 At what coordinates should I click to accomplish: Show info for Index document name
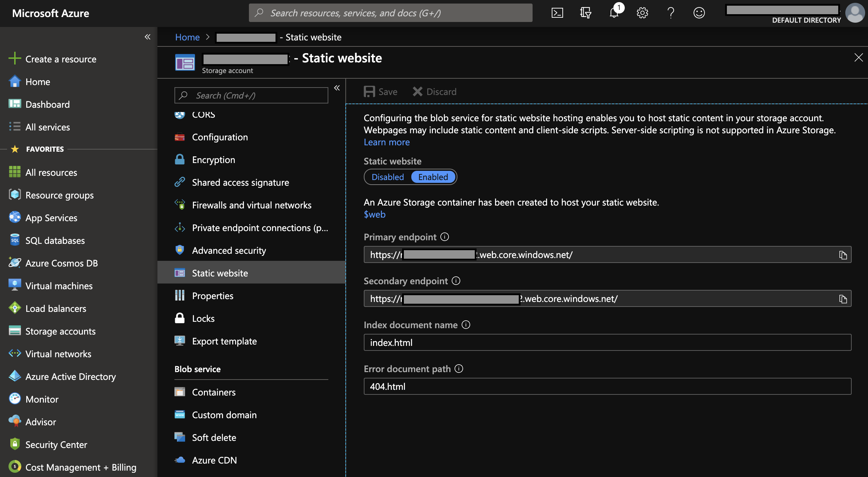pyautogui.click(x=466, y=325)
